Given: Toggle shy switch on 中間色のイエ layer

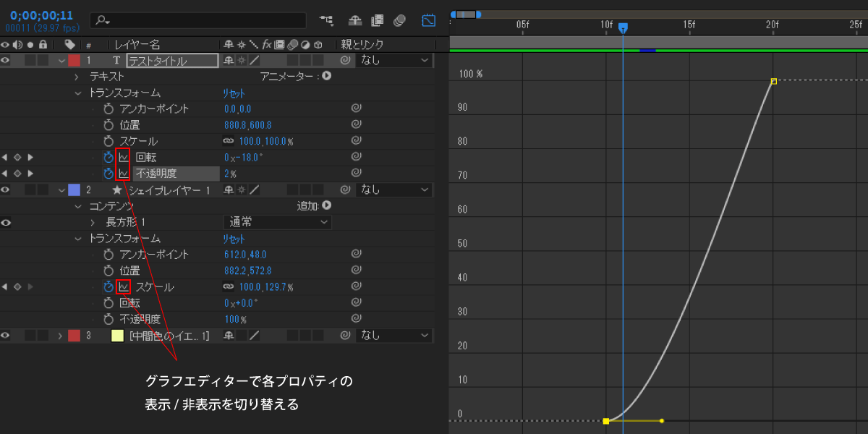Looking at the screenshot, I should [229, 336].
